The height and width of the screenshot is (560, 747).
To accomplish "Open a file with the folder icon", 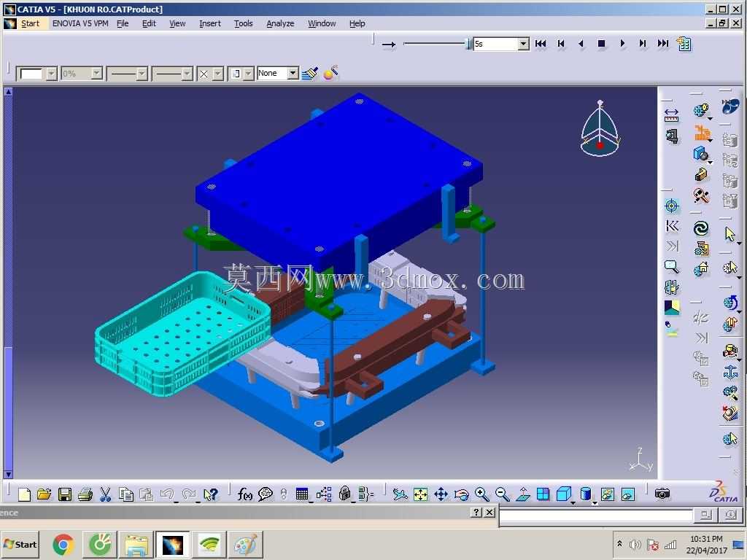I will click(44, 495).
